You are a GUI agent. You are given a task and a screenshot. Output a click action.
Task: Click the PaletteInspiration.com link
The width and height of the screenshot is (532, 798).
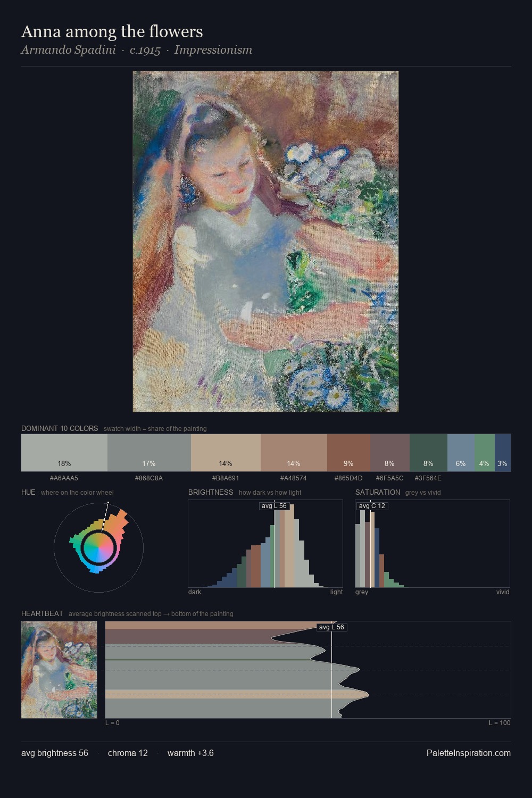pos(469,753)
